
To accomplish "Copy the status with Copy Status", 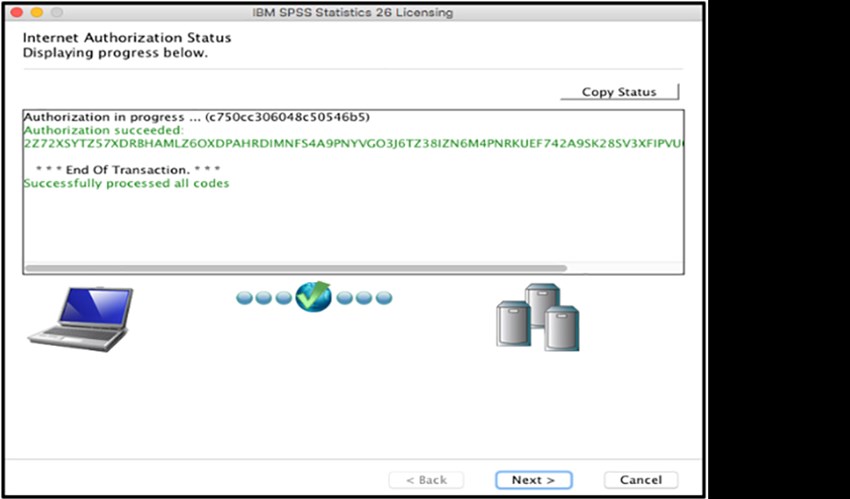I will point(619,92).
